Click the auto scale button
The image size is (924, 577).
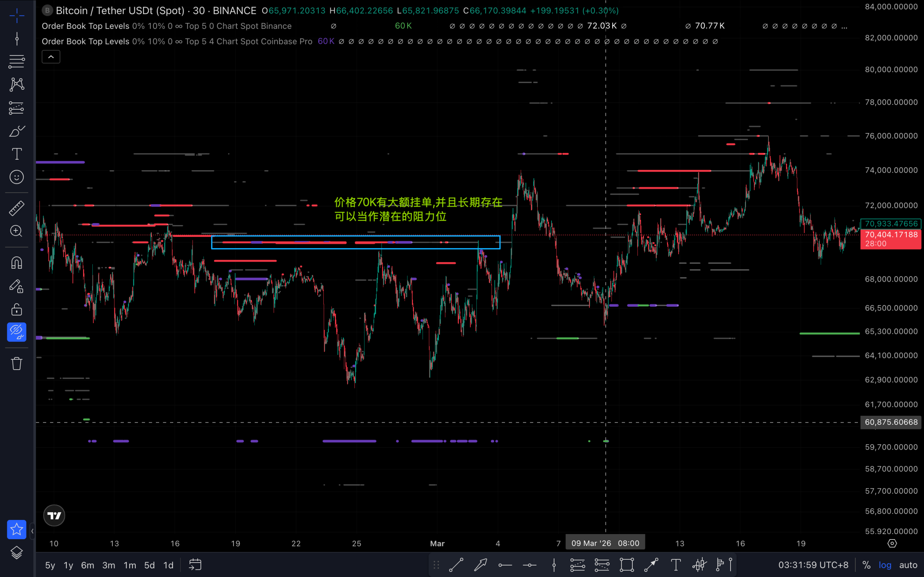coord(908,565)
